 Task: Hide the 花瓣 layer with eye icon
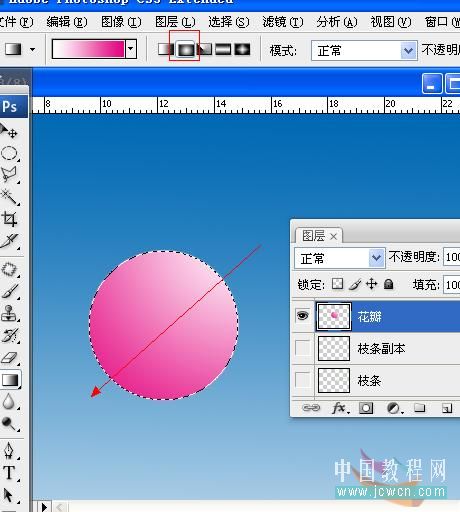[302, 315]
